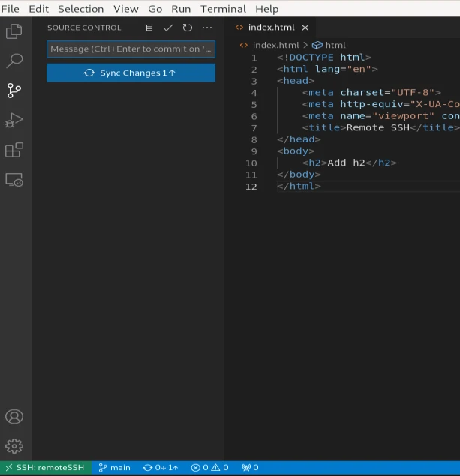Viewport: 460px width, 476px height.
Task: Open the Edit menu
Action: (38, 9)
